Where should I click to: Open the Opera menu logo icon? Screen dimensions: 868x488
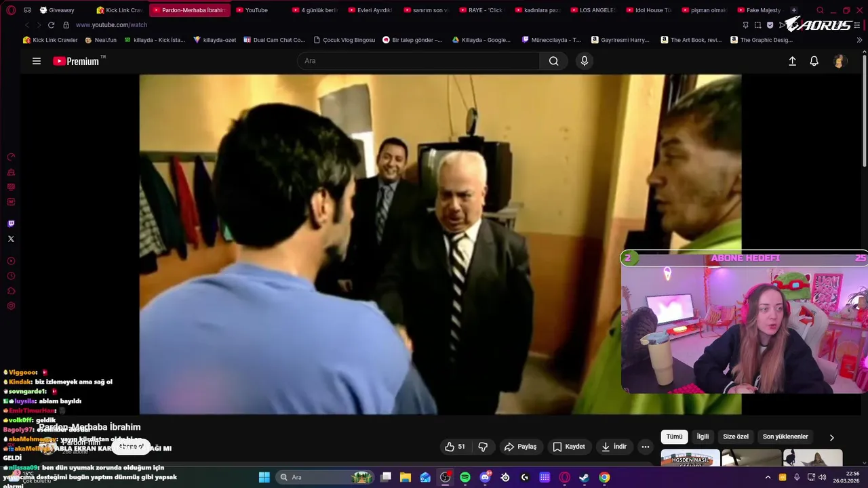coord(11,10)
